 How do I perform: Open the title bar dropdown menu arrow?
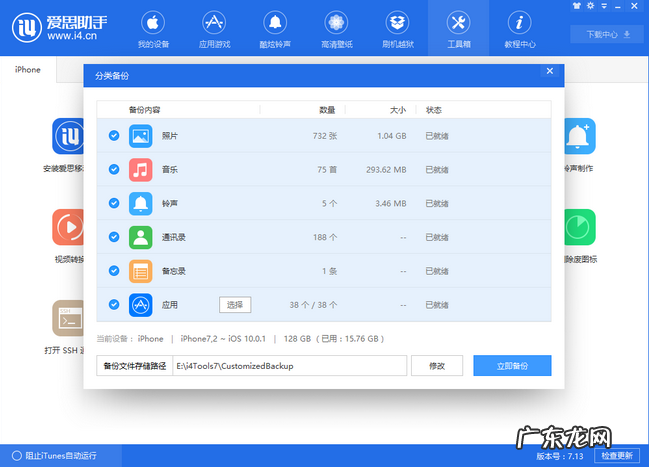[604, 6]
